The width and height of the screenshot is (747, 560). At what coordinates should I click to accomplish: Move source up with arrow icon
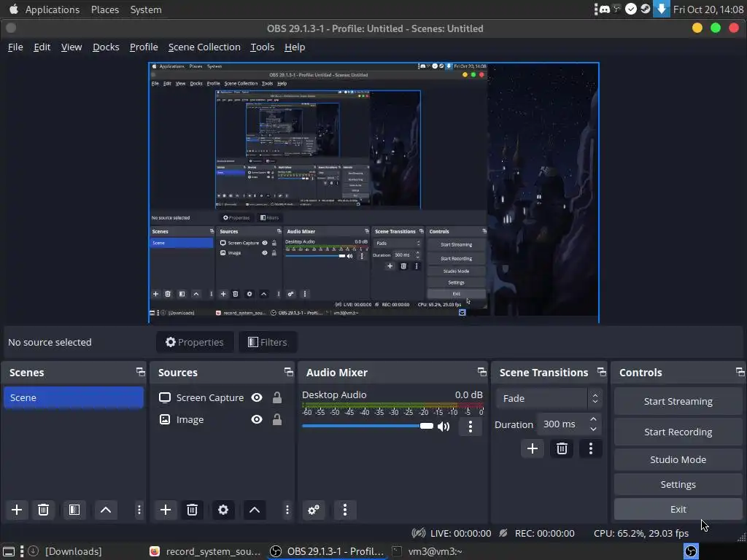tap(255, 510)
